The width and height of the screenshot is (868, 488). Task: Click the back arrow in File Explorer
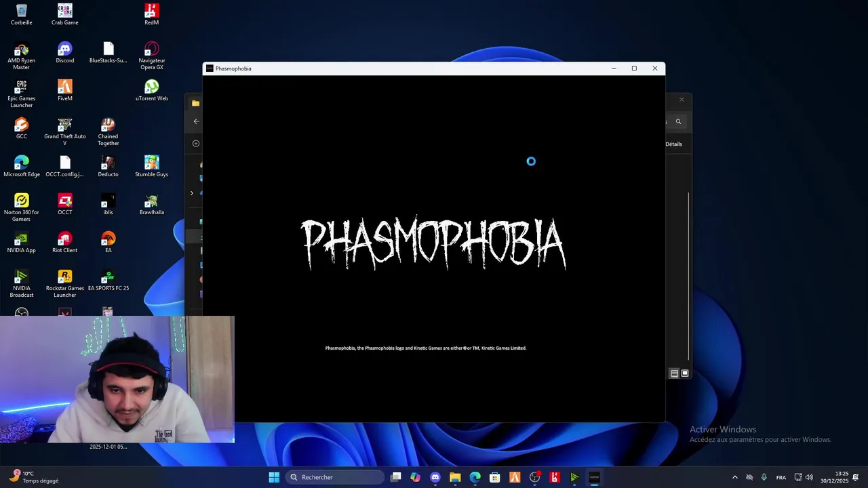pos(196,121)
